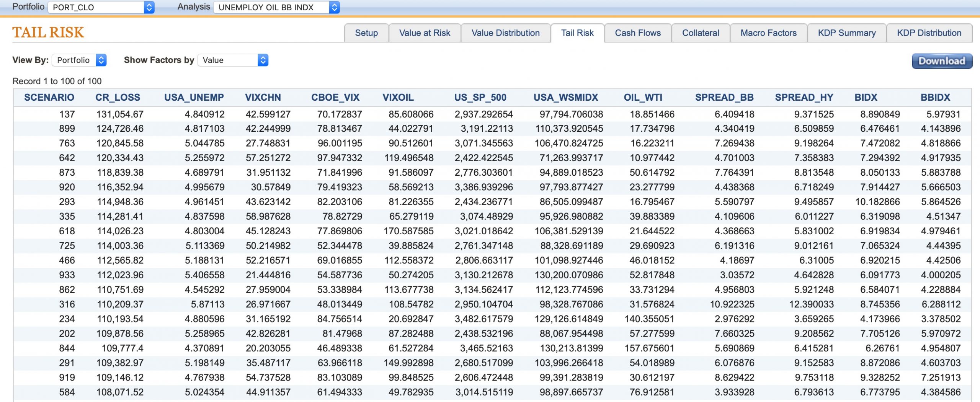Select scenario 920 cell

[x=67, y=187]
